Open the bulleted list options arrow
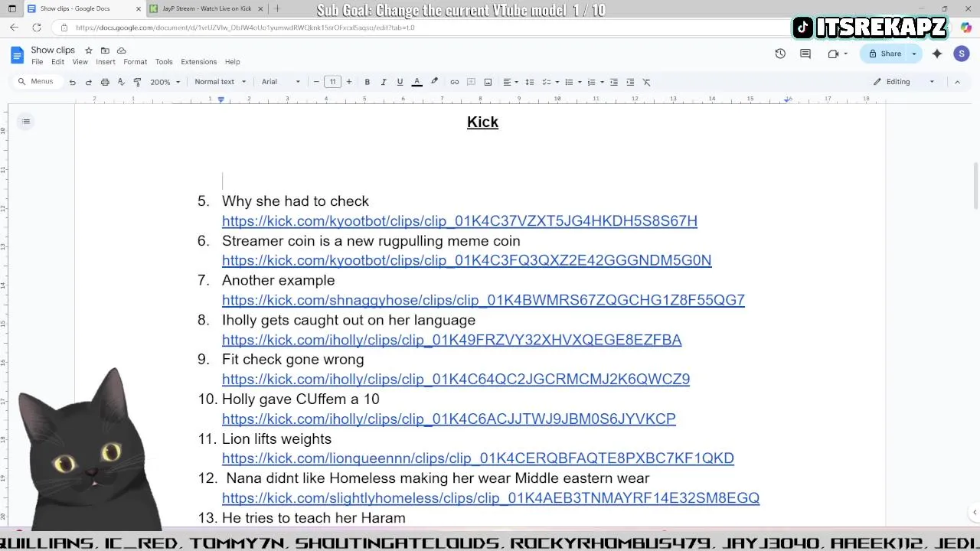This screenshot has height=551, width=980. pyautogui.click(x=580, y=82)
